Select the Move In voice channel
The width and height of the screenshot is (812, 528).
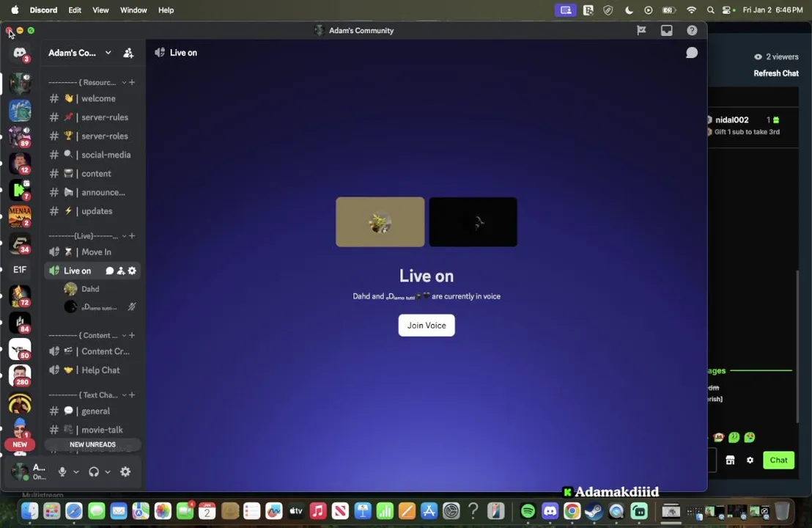pyautogui.click(x=91, y=252)
